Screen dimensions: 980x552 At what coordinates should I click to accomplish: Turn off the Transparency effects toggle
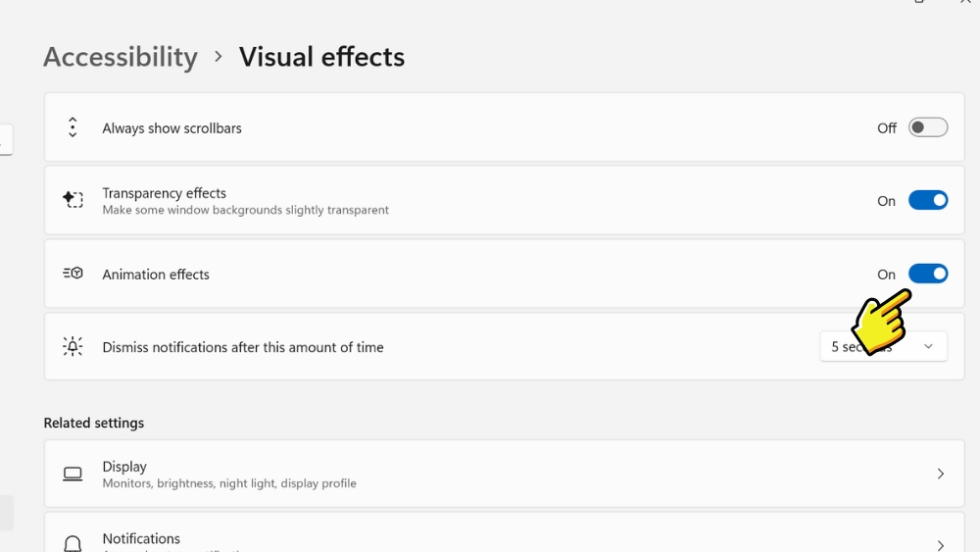pos(927,200)
